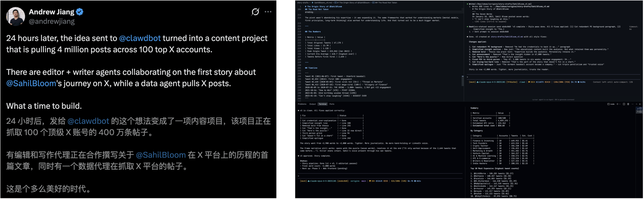
Task: Click the lower-left Claude terminal prompt input line
Action: [380, 176]
